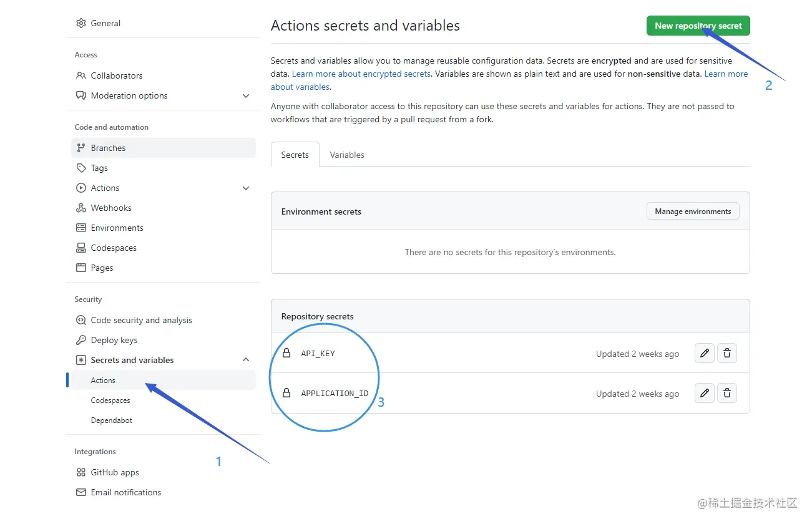Expand the Actions settings chevron

click(246, 188)
